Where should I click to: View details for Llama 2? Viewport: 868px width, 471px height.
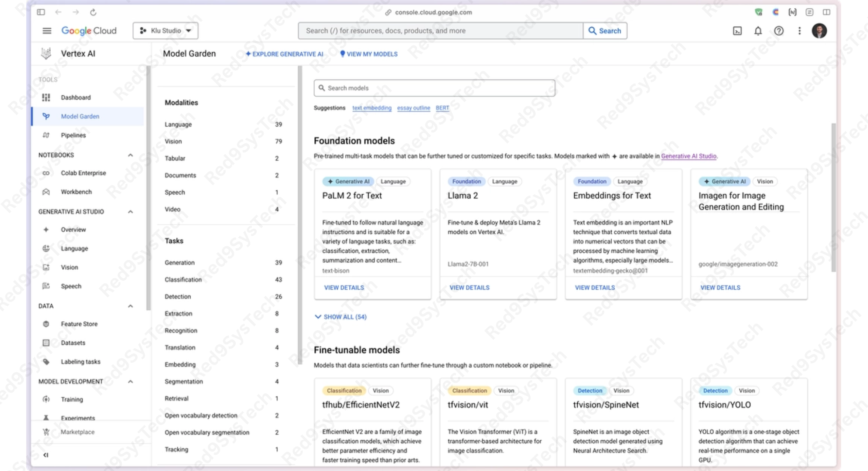[x=469, y=287]
